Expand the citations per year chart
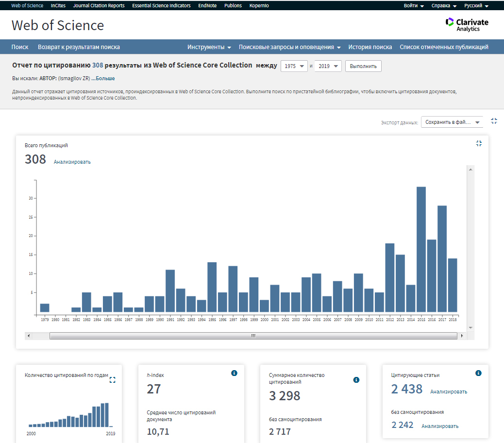Viewport: 504px width, 443px height. coord(113,380)
